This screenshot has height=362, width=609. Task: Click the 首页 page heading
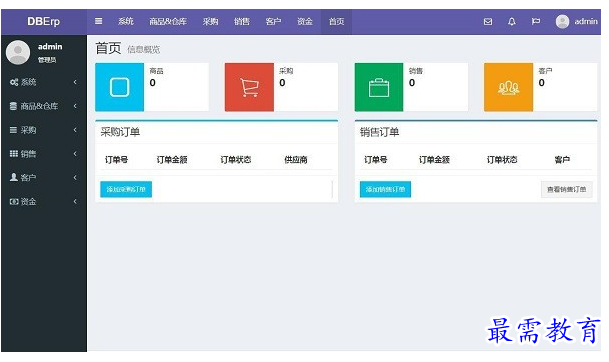tap(108, 49)
